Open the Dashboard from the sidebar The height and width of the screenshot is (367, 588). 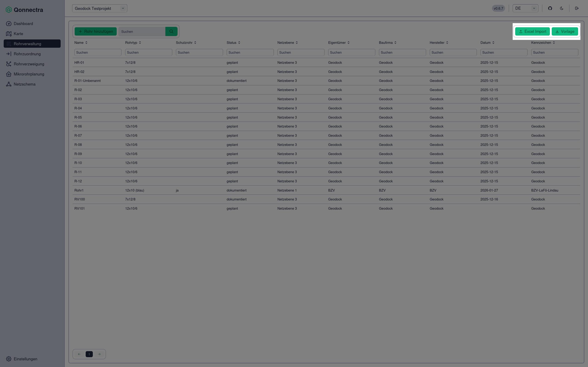(x=23, y=24)
